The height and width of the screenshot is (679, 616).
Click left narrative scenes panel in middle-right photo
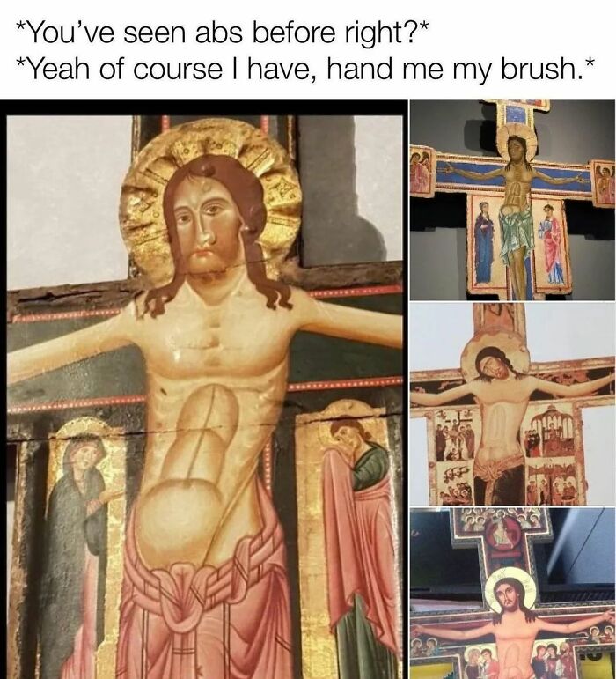tap(452, 456)
